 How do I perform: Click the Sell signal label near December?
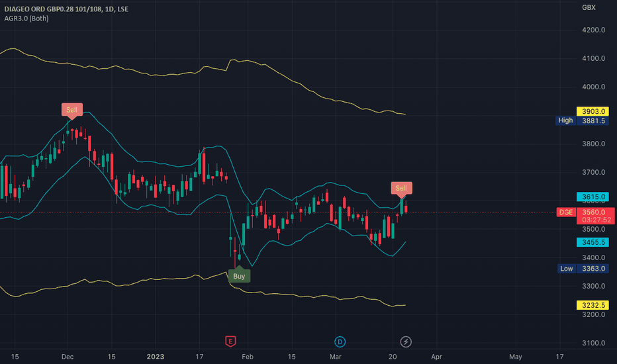coord(72,110)
